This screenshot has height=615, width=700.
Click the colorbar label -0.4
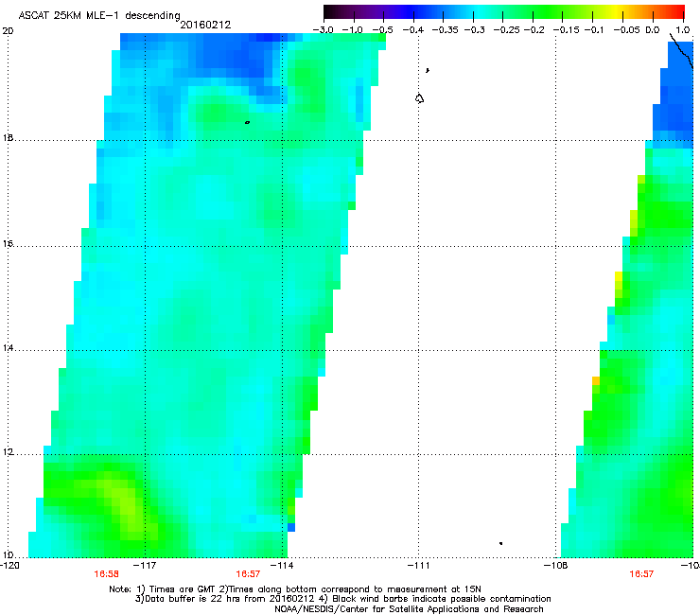coord(413,30)
